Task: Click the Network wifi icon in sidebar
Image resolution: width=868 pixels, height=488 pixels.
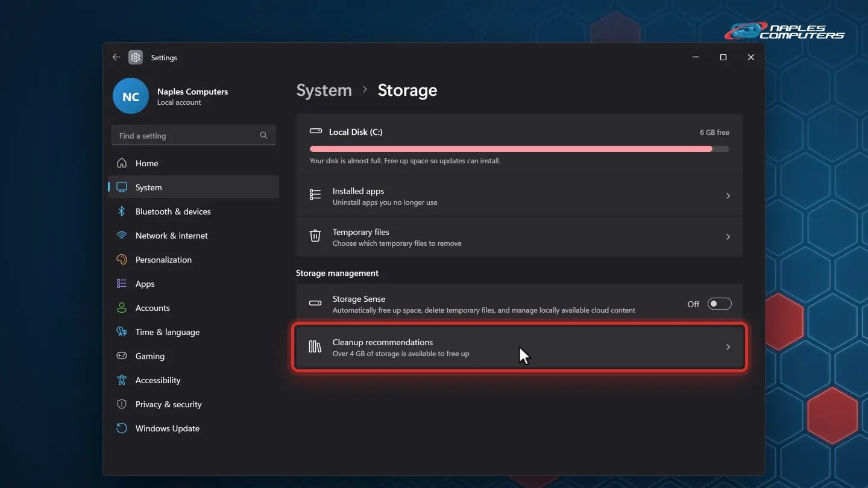Action: [122, 236]
